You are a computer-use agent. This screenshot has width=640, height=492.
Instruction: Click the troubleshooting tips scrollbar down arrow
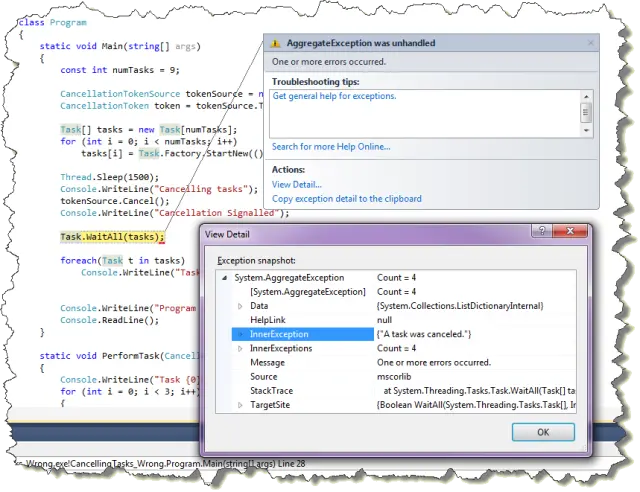pos(586,130)
